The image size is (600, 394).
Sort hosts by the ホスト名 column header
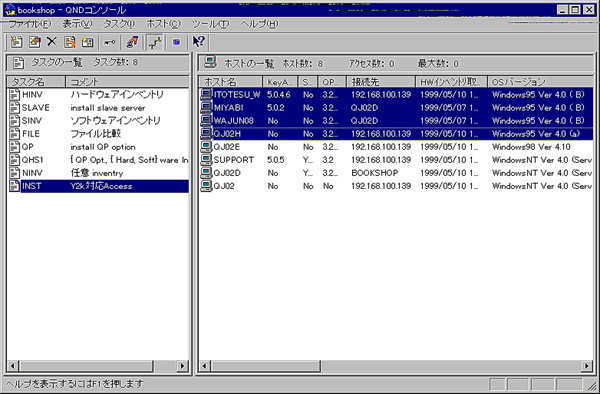[x=230, y=81]
